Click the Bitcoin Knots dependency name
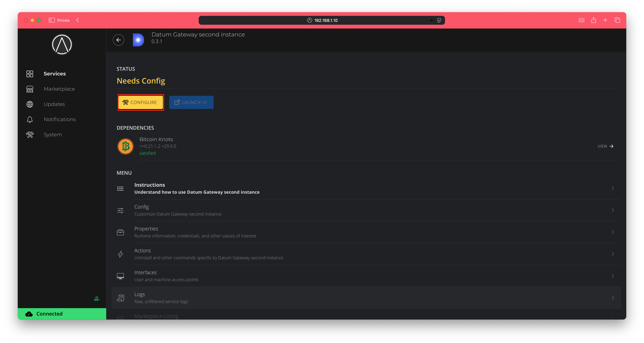Screen dimensions: 644x343 [x=156, y=139]
